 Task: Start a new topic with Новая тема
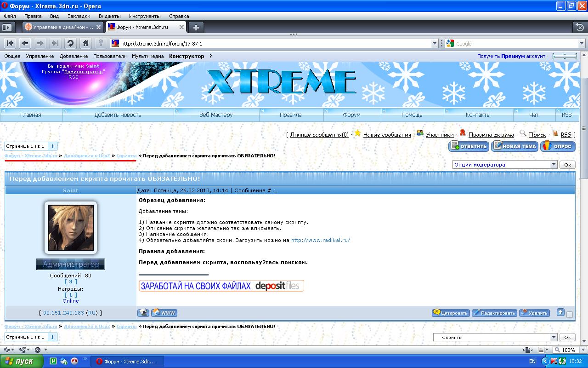515,146
